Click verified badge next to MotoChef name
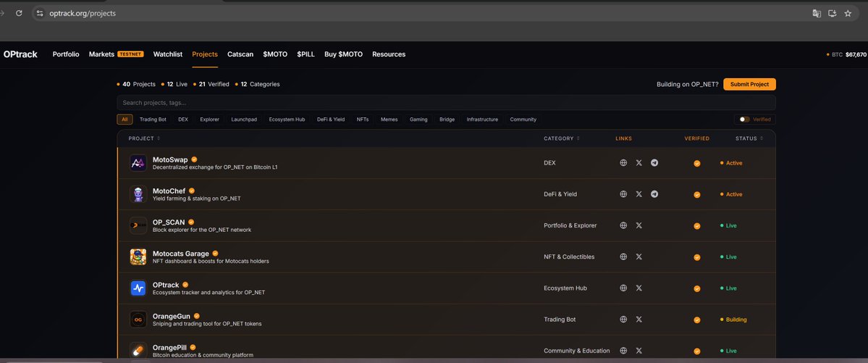Image resolution: width=868 pixels, height=363 pixels. coord(192,191)
